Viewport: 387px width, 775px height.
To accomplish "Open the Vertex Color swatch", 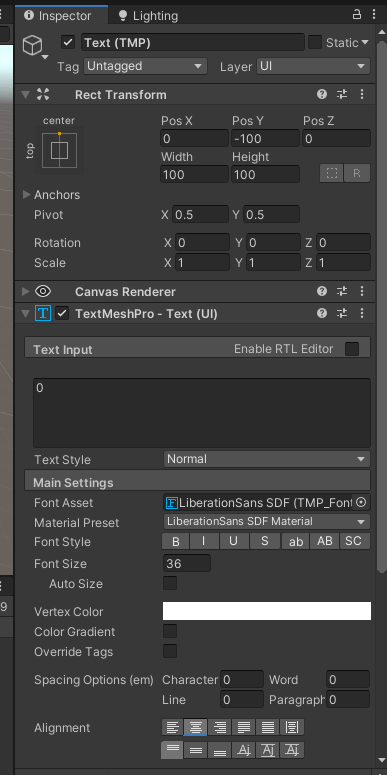I will tap(267, 611).
